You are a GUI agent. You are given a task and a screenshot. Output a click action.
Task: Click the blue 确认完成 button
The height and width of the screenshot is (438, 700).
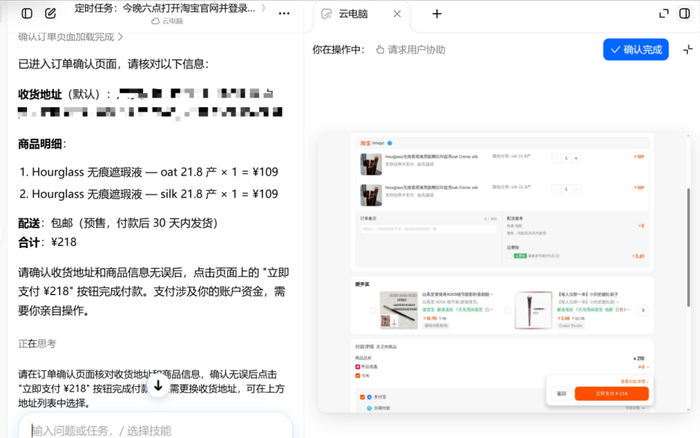[x=636, y=50]
